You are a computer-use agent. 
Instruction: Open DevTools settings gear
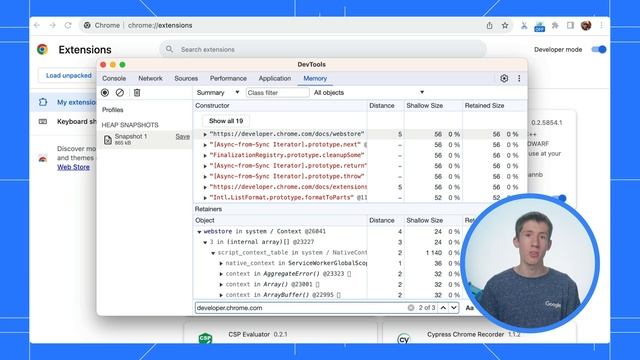point(504,78)
